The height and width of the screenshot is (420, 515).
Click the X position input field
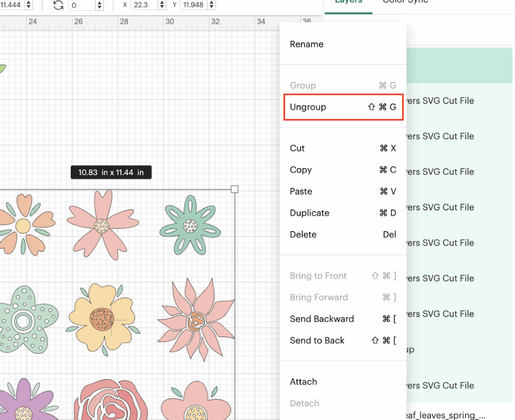click(143, 5)
